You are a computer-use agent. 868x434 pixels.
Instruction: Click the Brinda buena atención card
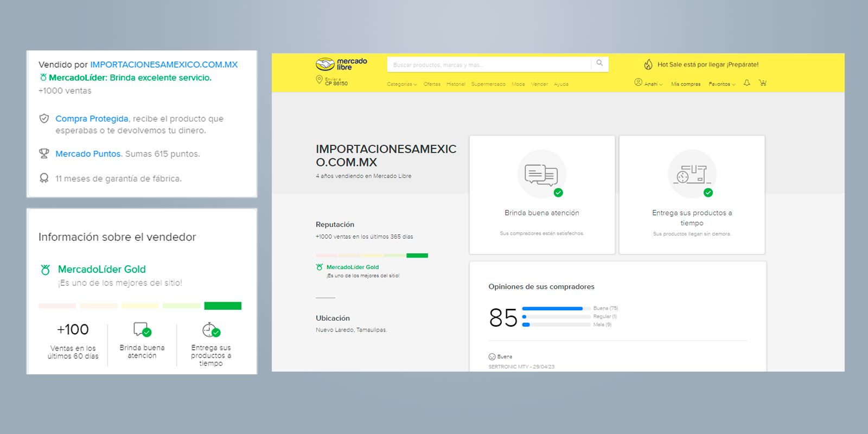click(542, 195)
